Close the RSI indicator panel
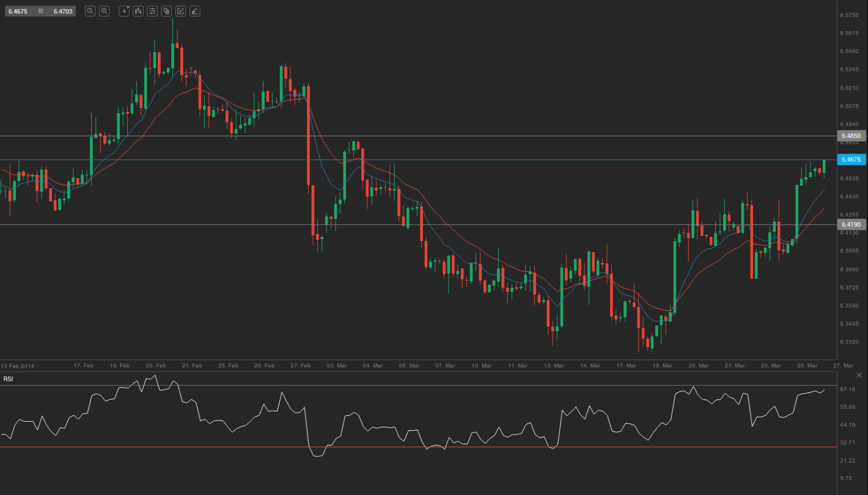Screen dimensions: 868x495 click(859, 375)
